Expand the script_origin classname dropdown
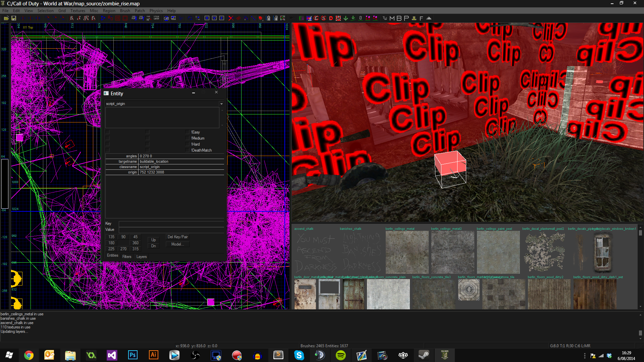Image resolution: width=644 pixels, height=362 pixels. [221, 104]
